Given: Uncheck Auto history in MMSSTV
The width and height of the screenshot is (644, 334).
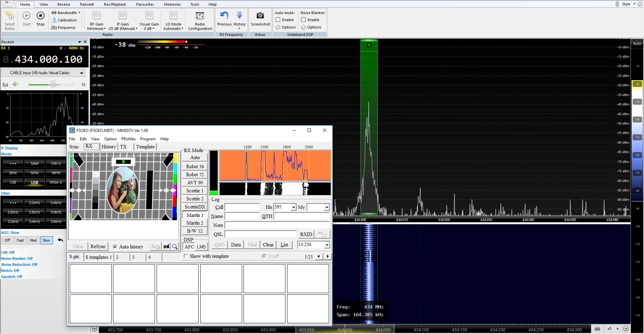Looking at the screenshot, I should (115, 247).
